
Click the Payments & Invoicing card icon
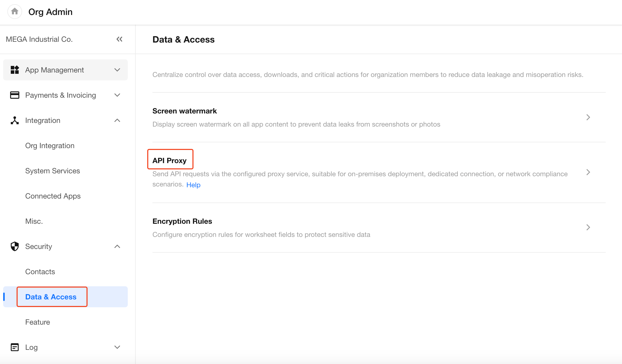[x=15, y=95]
